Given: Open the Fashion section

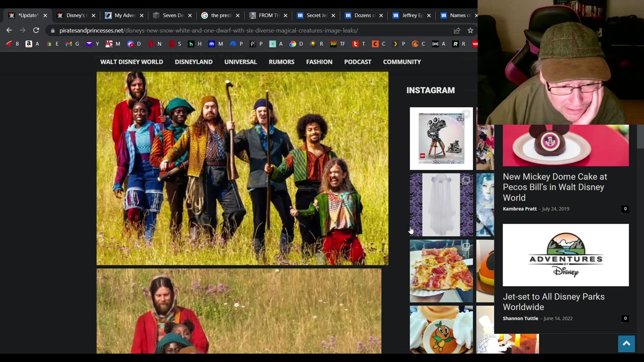Looking at the screenshot, I should 319,62.
